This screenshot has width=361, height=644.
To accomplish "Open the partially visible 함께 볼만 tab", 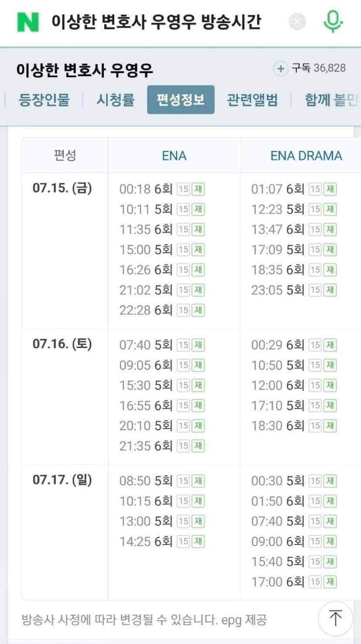I will click(x=331, y=100).
